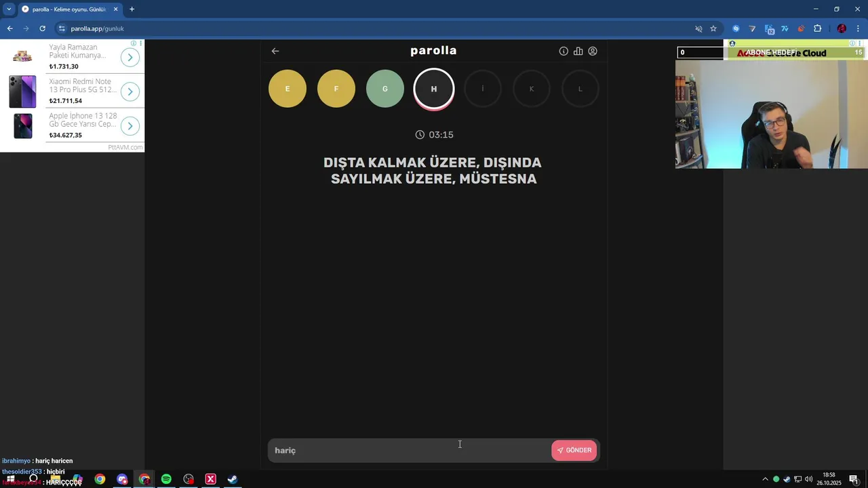Show hidden system tray icons
868x488 pixels.
tap(765, 479)
